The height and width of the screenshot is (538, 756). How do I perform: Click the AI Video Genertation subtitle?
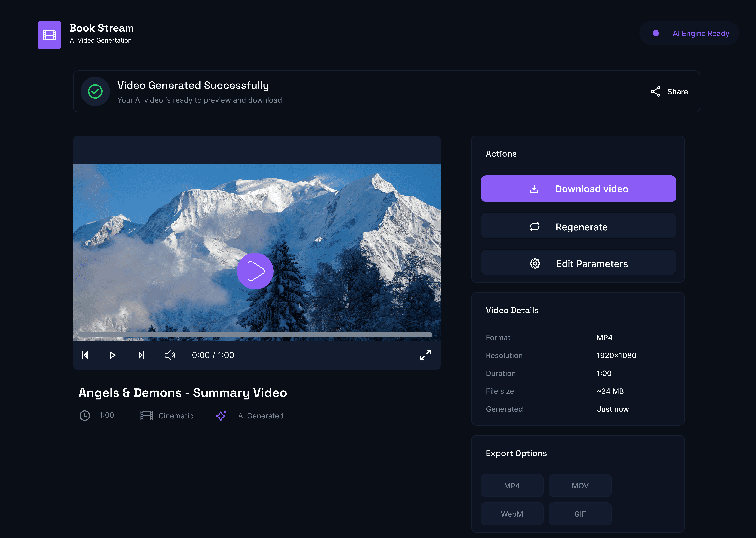pos(101,40)
